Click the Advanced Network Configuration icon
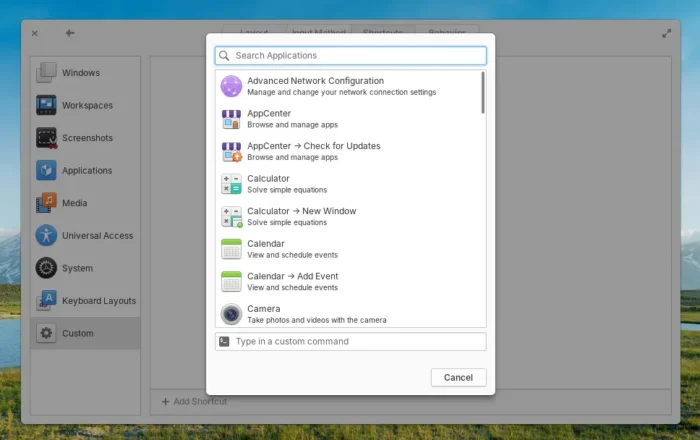Image resolution: width=700 pixels, height=440 pixels. coord(231,86)
